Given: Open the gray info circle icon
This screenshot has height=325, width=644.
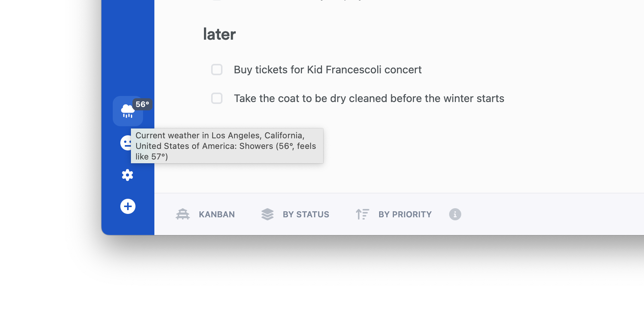Looking at the screenshot, I should [455, 214].
